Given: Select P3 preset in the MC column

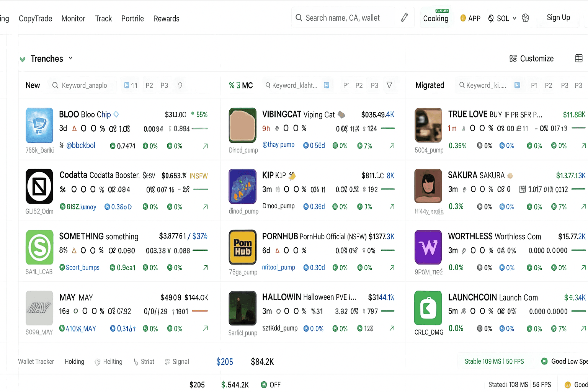Looking at the screenshot, I should (x=374, y=85).
